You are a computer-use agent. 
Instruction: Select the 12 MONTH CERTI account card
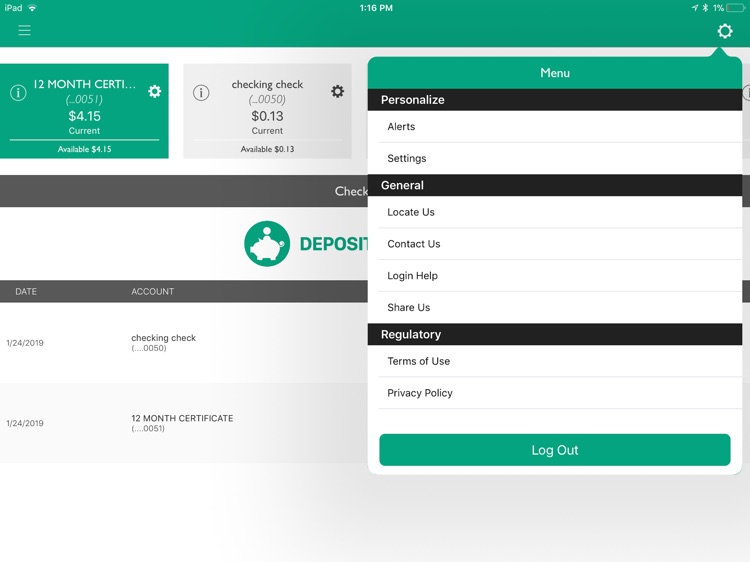(x=84, y=111)
